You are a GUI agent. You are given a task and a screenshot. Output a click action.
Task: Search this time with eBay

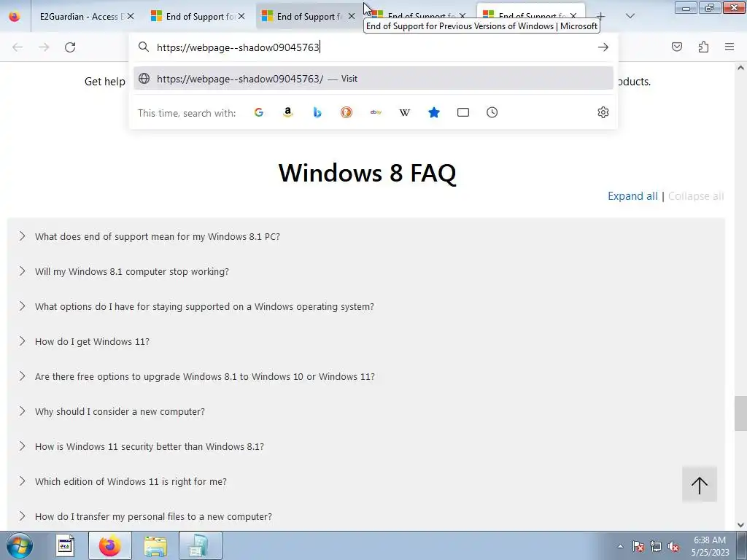tap(376, 112)
